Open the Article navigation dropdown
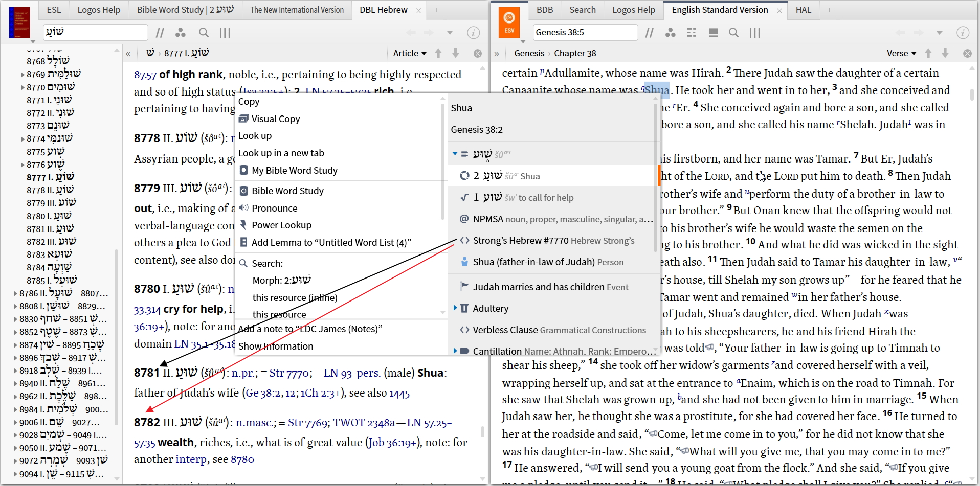The width and height of the screenshot is (980, 486). click(x=410, y=53)
